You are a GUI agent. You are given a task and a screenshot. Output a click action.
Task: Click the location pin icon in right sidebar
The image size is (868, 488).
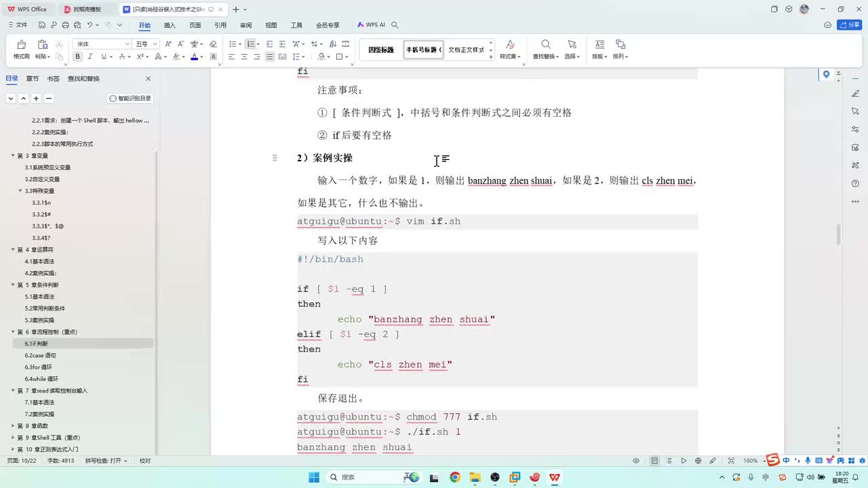(x=826, y=75)
